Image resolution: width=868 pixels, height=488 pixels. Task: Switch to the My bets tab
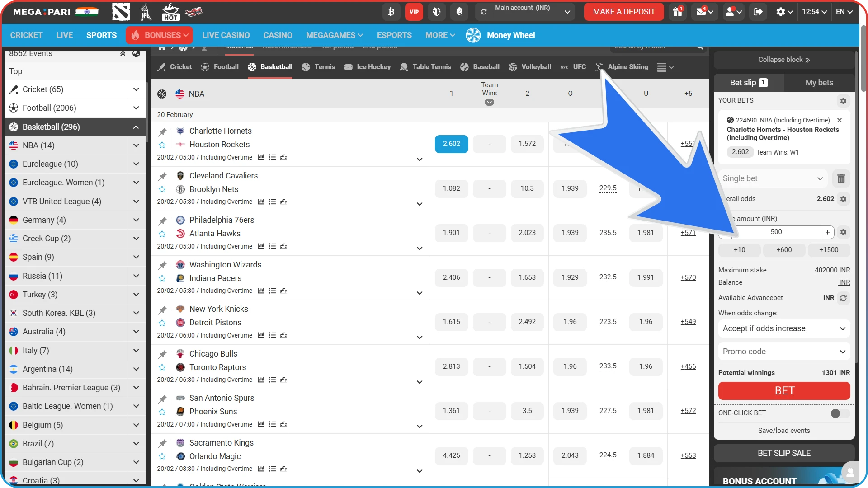(x=819, y=82)
